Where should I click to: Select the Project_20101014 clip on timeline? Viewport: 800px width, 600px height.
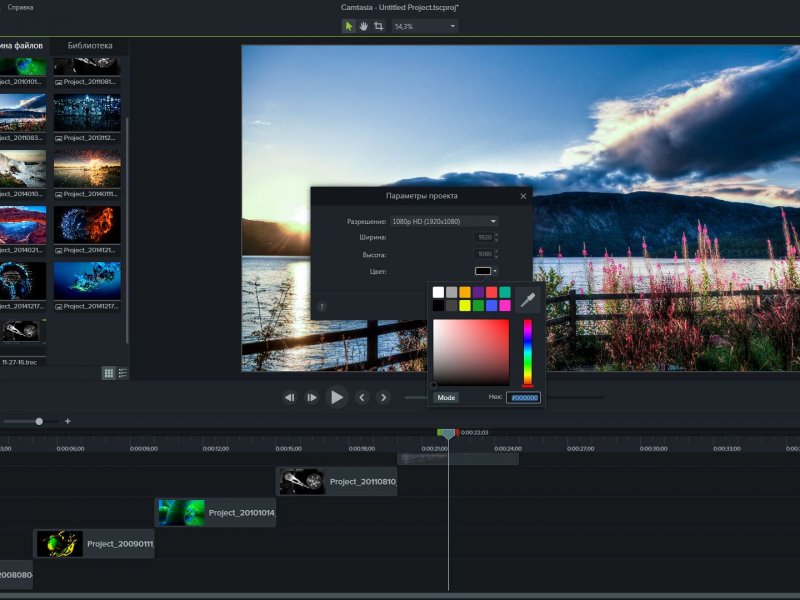pyautogui.click(x=215, y=513)
